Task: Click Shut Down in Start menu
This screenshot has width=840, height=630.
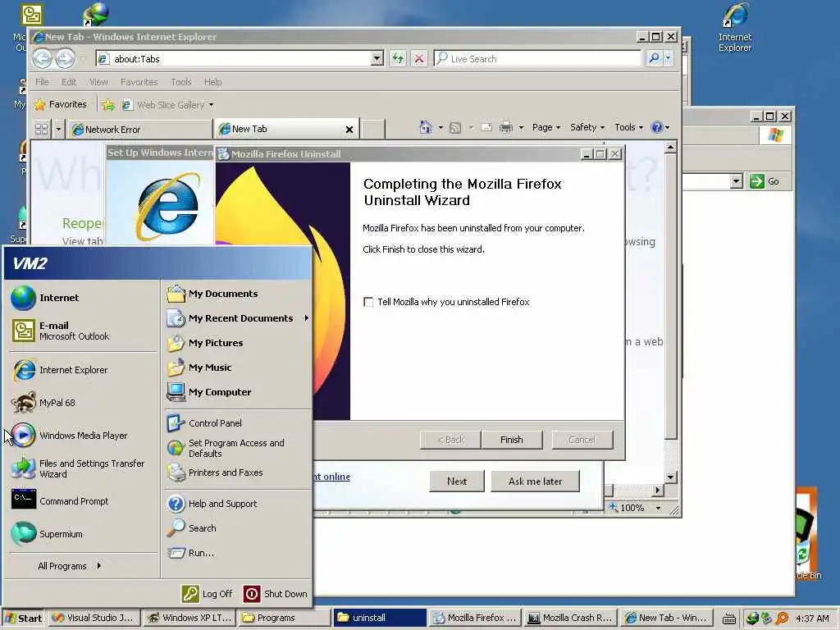Action: tap(276, 594)
